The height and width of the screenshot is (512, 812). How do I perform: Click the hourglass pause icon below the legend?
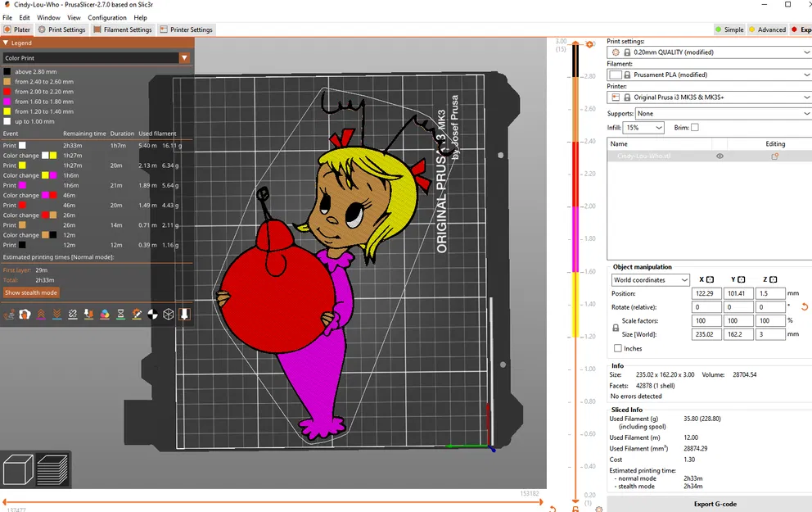[x=120, y=314]
